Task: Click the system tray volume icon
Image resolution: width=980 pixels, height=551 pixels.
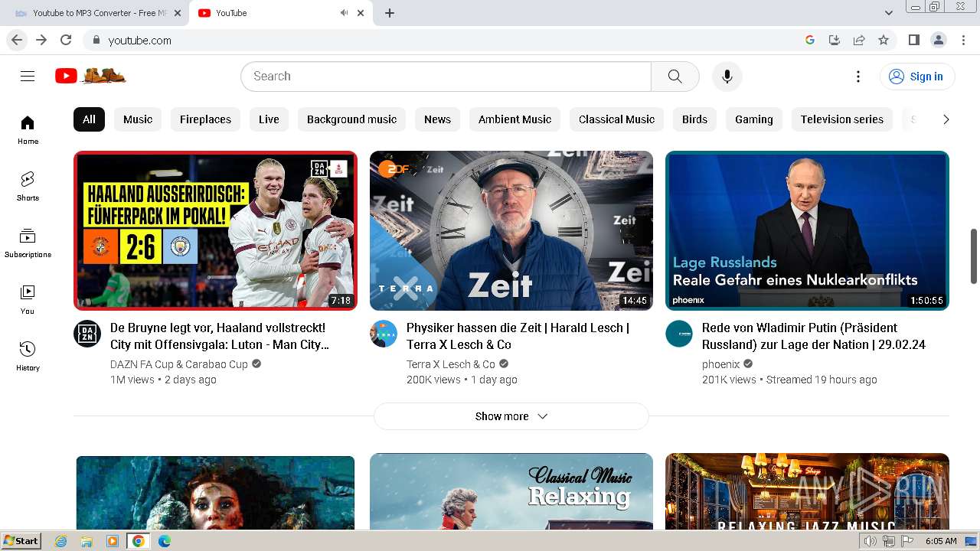Action: pos(871,541)
